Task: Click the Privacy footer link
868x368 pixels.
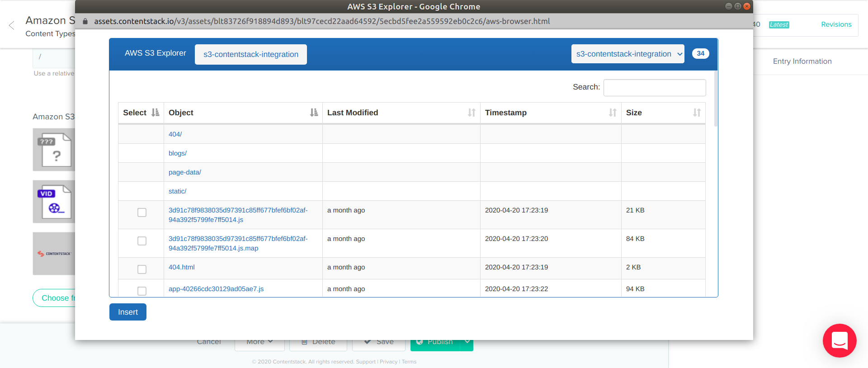Action: click(388, 362)
